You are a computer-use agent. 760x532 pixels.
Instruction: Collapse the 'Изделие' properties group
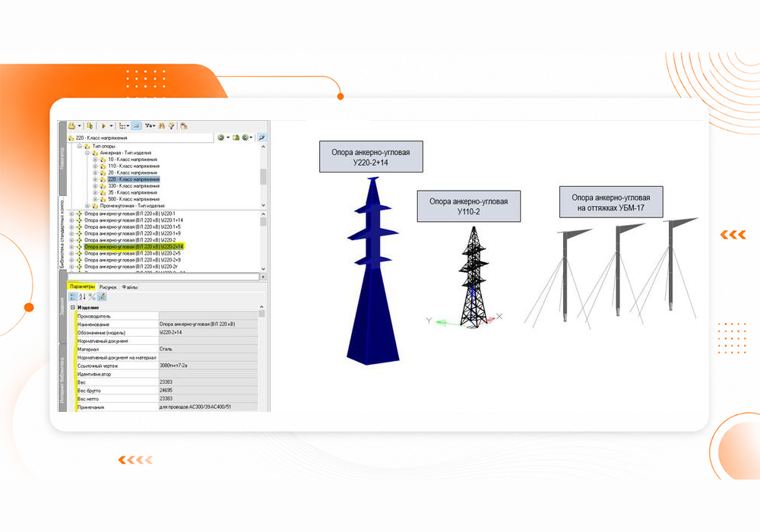(x=73, y=308)
